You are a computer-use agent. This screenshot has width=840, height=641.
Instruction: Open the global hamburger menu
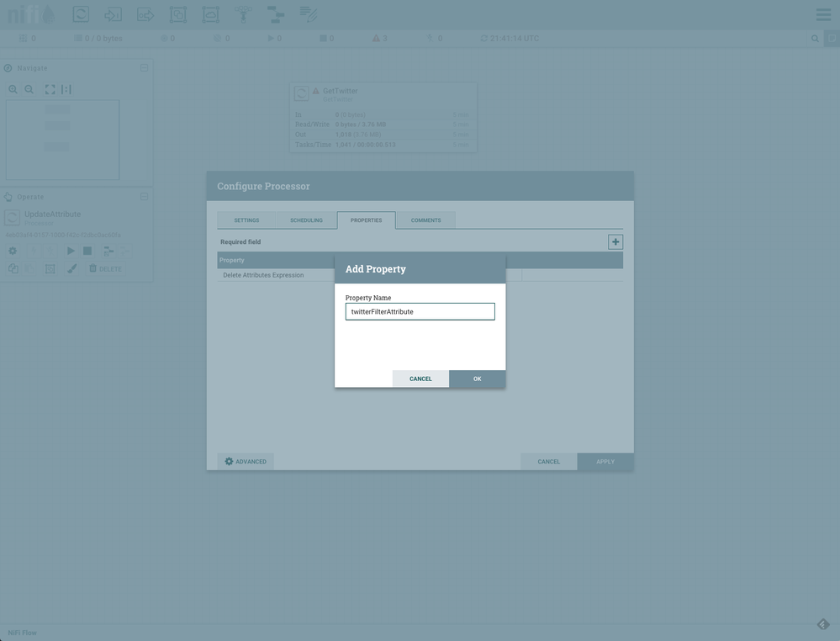tap(823, 14)
